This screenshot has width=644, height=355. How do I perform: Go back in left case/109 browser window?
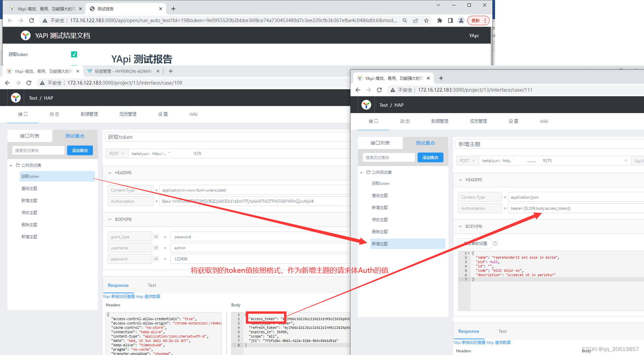point(7,83)
